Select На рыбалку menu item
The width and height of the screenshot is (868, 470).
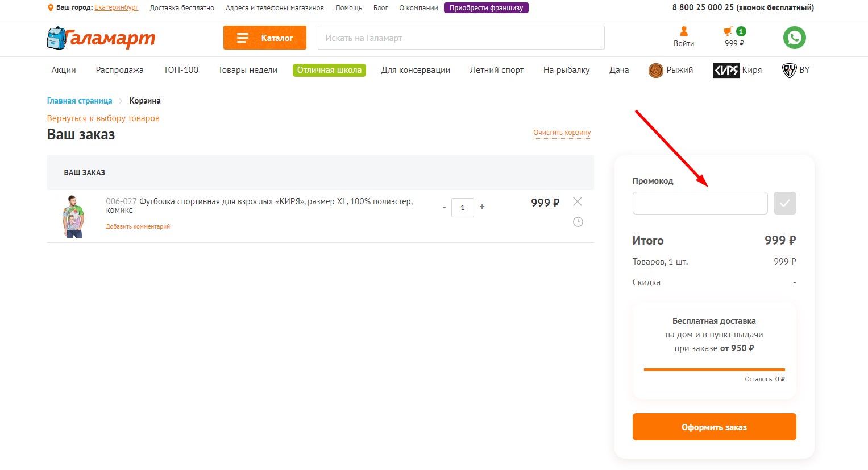(x=566, y=70)
